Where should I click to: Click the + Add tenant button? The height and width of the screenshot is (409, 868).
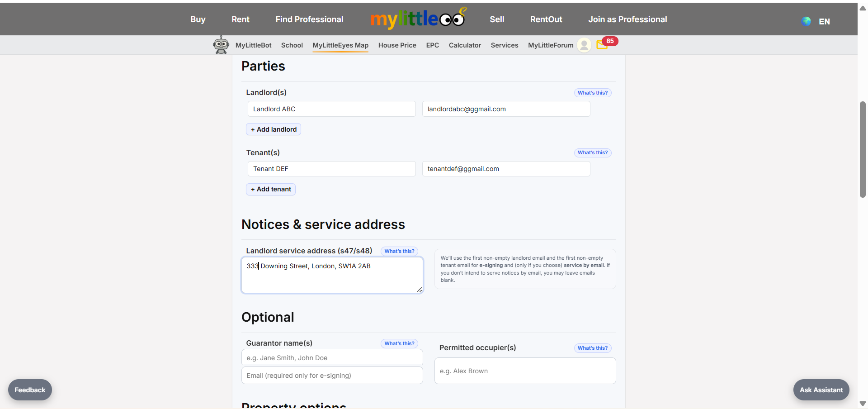coord(270,189)
